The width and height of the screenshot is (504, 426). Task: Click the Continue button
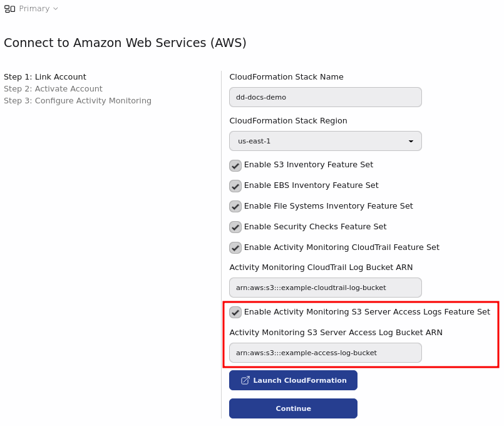293,408
